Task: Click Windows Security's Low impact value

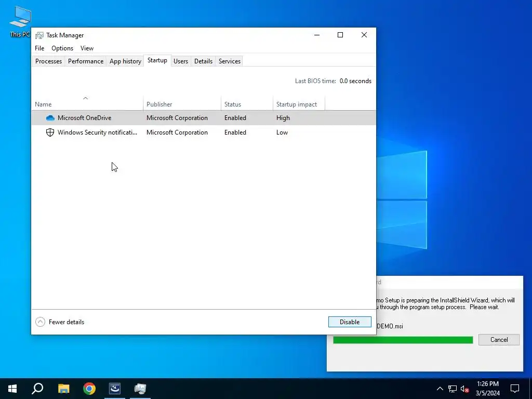Action: [282, 132]
